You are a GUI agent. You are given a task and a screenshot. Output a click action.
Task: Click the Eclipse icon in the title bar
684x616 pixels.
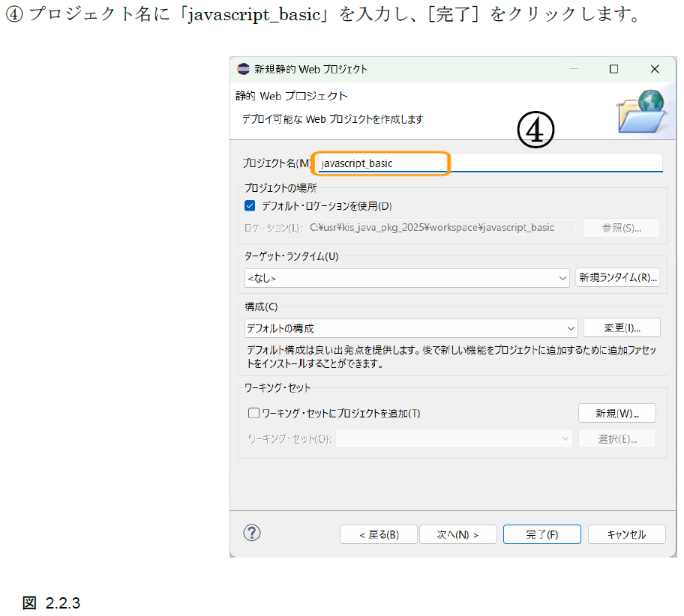tap(243, 69)
